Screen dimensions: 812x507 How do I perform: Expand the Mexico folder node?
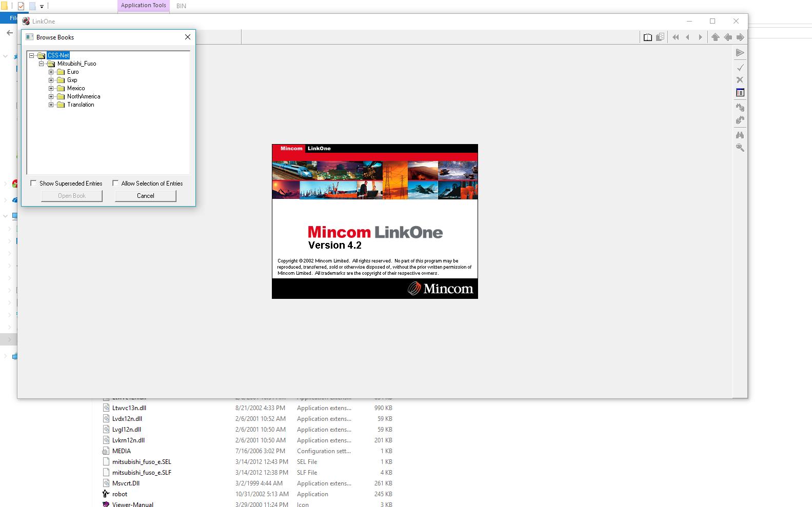[51, 88]
